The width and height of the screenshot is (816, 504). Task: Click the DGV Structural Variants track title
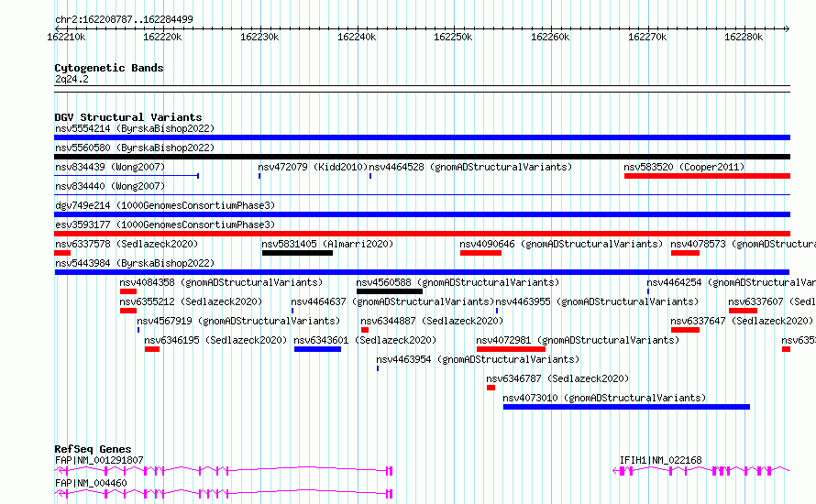[128, 117]
